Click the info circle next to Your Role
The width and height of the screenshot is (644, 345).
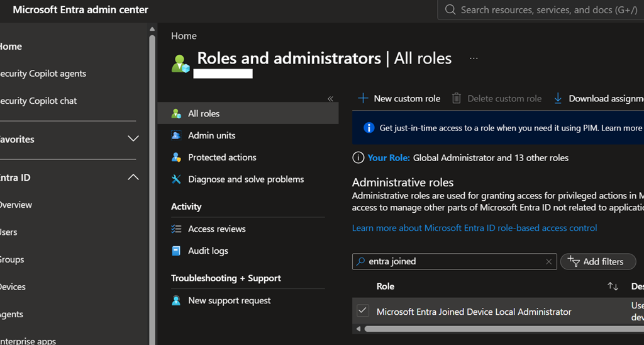pos(358,157)
